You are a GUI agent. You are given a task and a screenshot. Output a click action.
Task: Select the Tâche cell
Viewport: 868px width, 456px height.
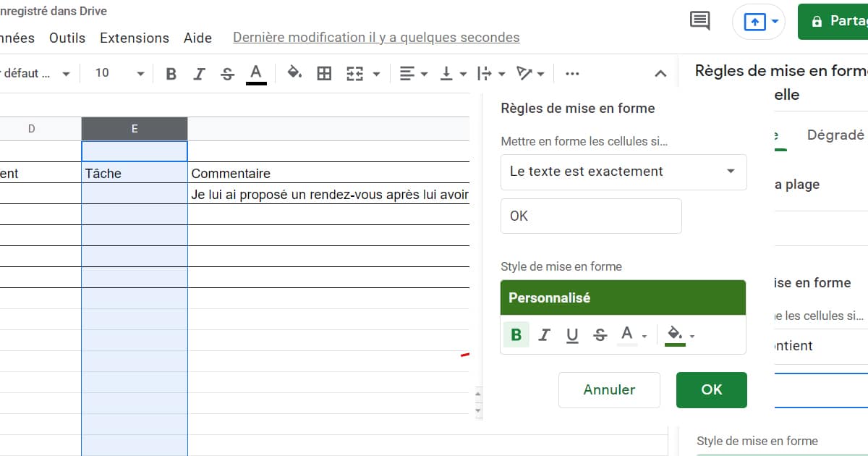[135, 173]
